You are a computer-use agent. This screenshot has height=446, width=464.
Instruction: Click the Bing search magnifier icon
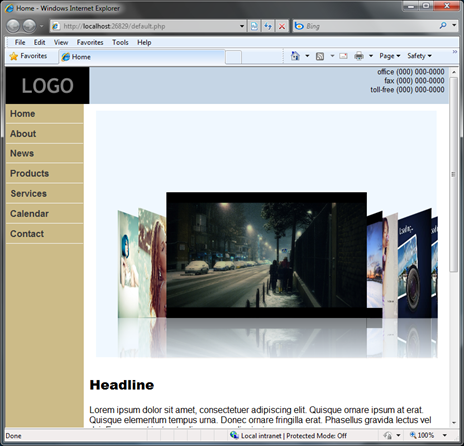443,25
